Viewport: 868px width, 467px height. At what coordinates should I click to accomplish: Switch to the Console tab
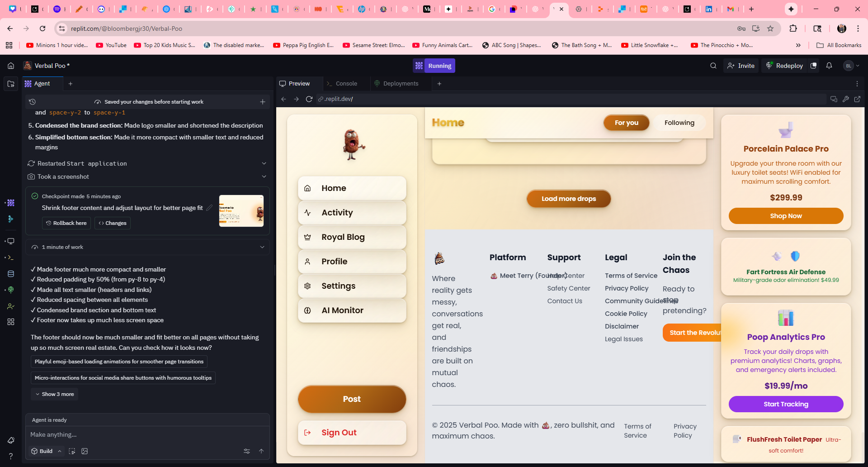pyautogui.click(x=346, y=84)
